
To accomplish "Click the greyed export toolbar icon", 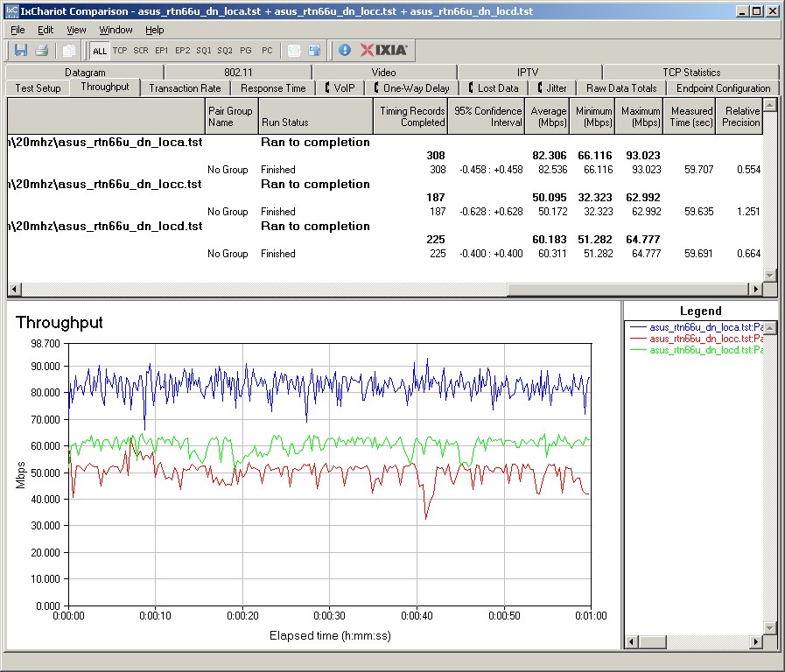I will (x=294, y=50).
